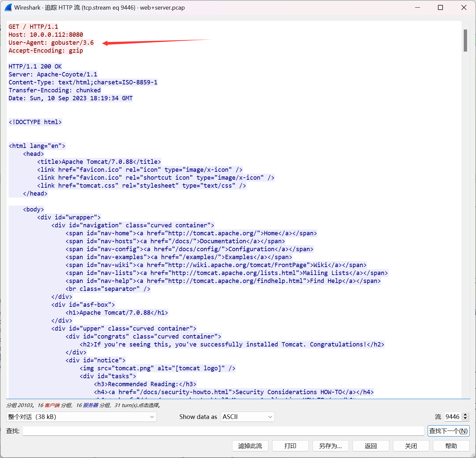The height and width of the screenshot is (458, 476).
Task: Decrement the stream number with down arrow
Action: point(465,419)
